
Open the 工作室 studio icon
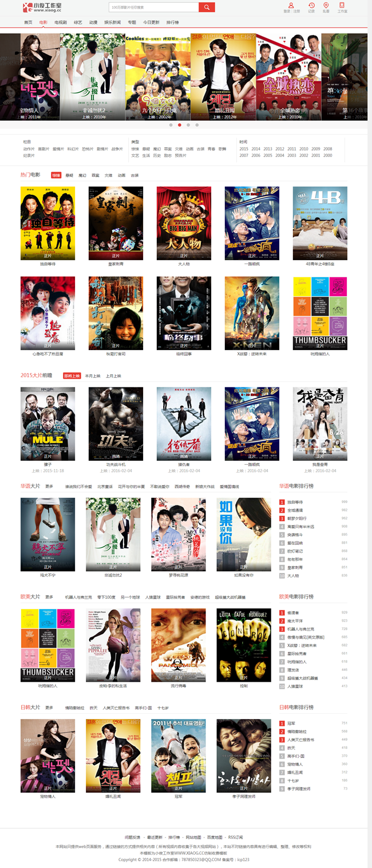(342, 6)
